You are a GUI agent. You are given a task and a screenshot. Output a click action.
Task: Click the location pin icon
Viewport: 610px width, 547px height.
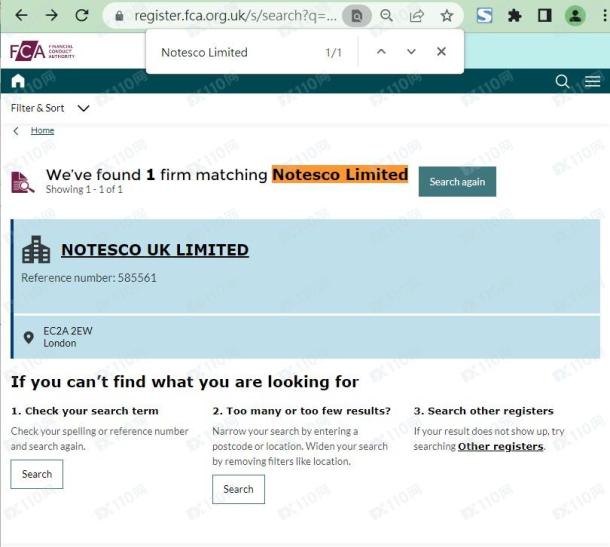pyautogui.click(x=28, y=337)
